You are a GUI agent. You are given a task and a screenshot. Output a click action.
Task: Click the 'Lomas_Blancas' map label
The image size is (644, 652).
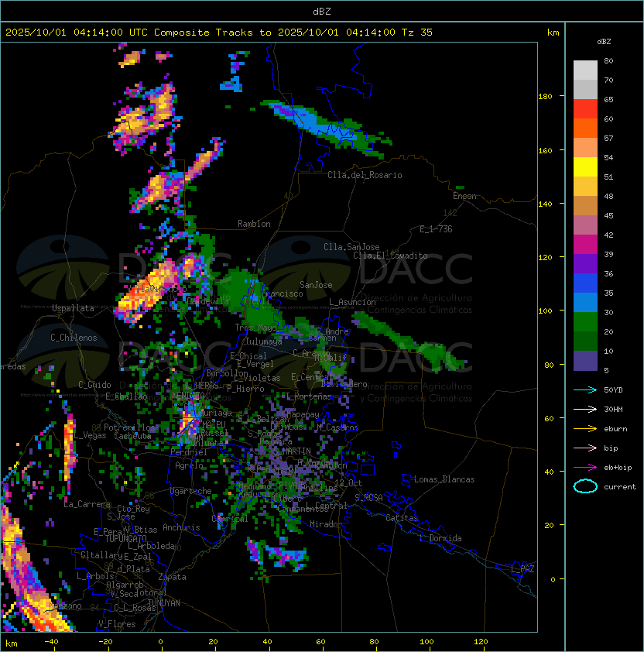pos(444,479)
